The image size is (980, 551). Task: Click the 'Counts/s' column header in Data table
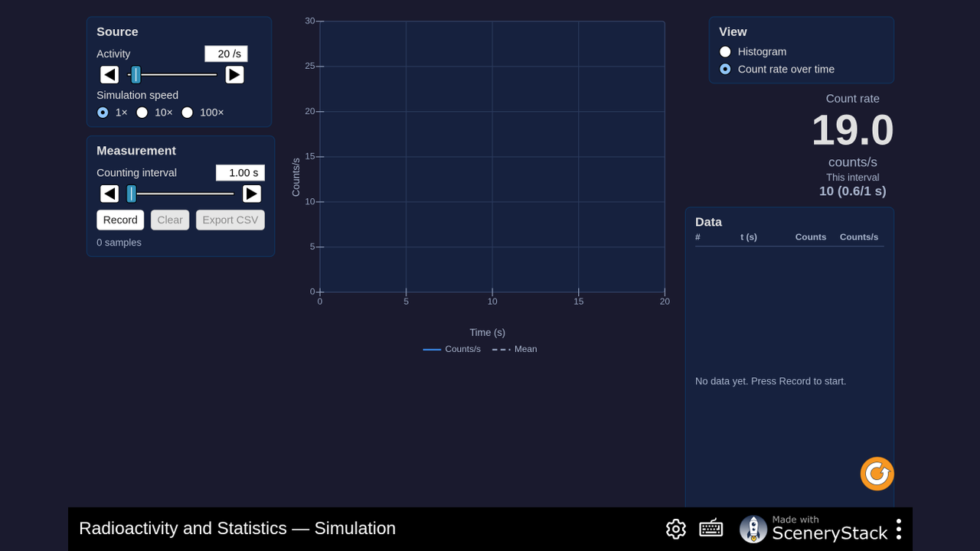859,237
